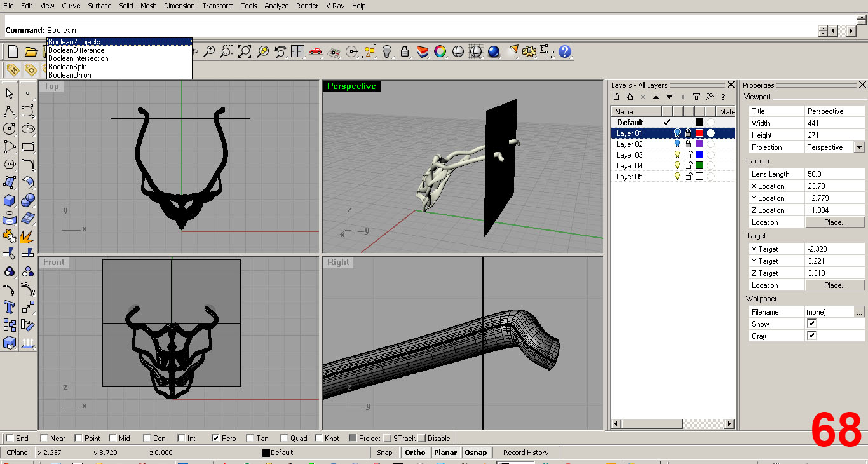Choose the Rectangle tool
Image resolution: width=868 pixels, height=464 pixels.
tap(27, 147)
